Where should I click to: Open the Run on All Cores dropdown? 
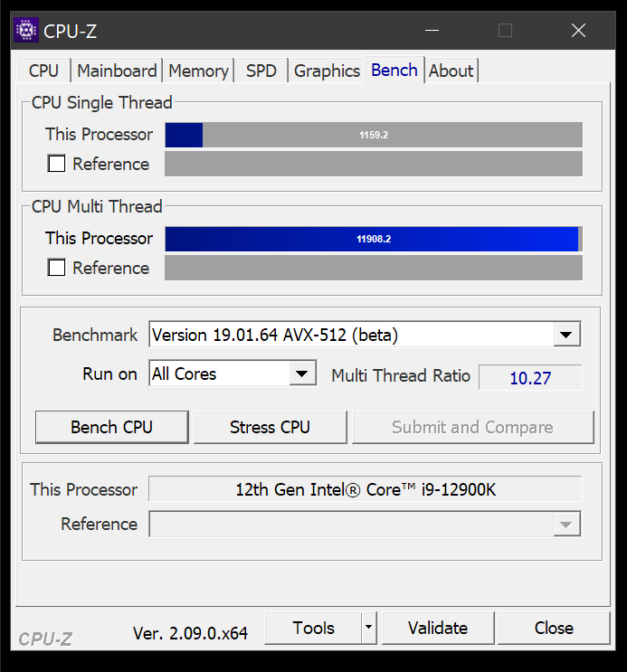click(x=302, y=374)
